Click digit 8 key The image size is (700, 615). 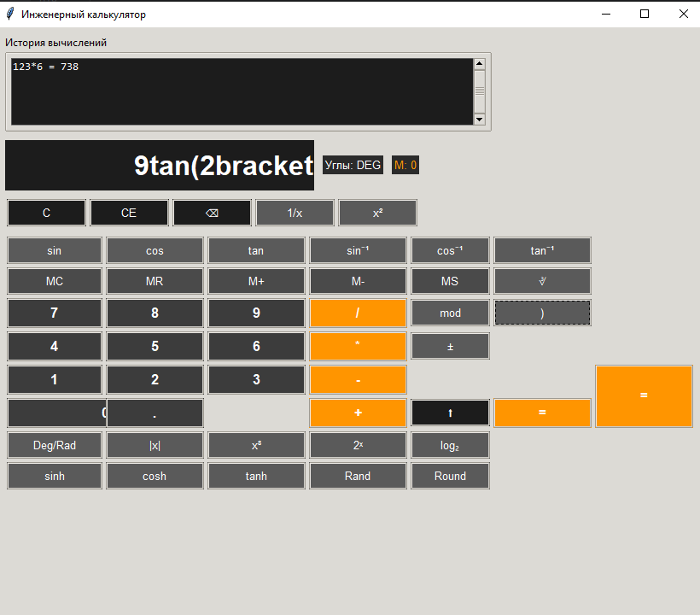point(155,313)
